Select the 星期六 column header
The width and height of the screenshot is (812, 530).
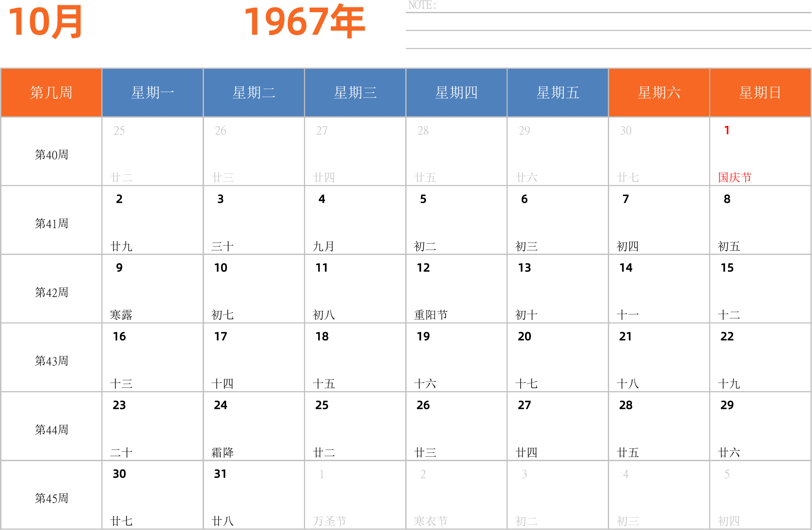pyautogui.click(x=659, y=93)
